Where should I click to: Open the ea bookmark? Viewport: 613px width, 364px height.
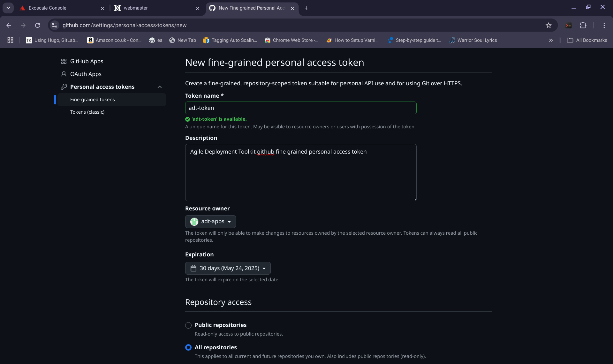coord(155,40)
